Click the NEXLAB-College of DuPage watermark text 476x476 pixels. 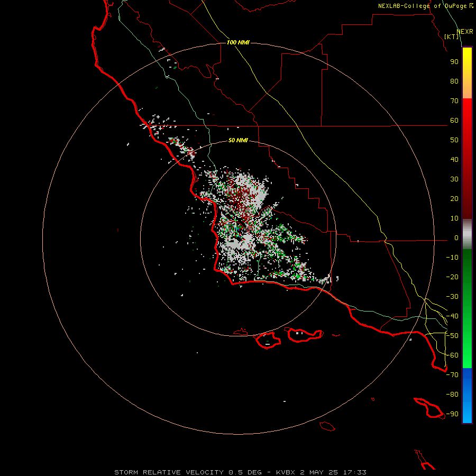click(425, 6)
